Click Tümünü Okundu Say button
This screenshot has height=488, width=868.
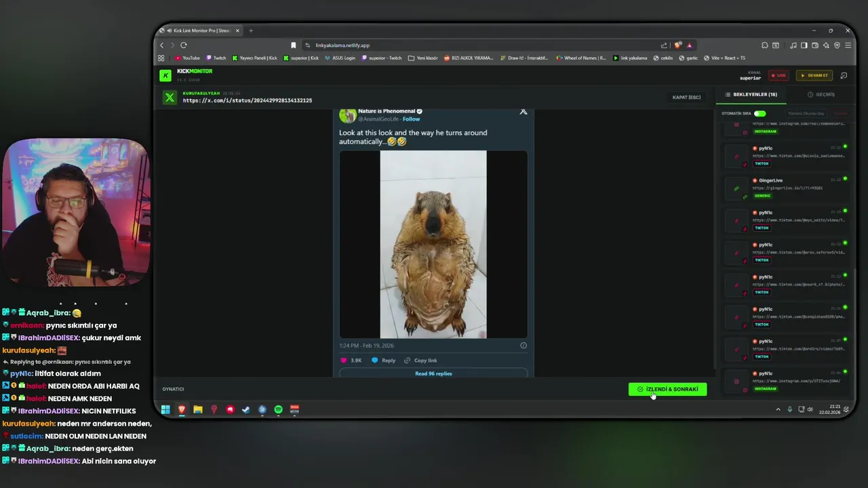806,114
